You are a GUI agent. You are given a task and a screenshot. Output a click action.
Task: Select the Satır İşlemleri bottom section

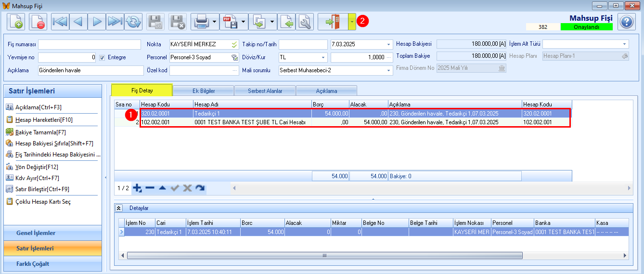point(52,248)
